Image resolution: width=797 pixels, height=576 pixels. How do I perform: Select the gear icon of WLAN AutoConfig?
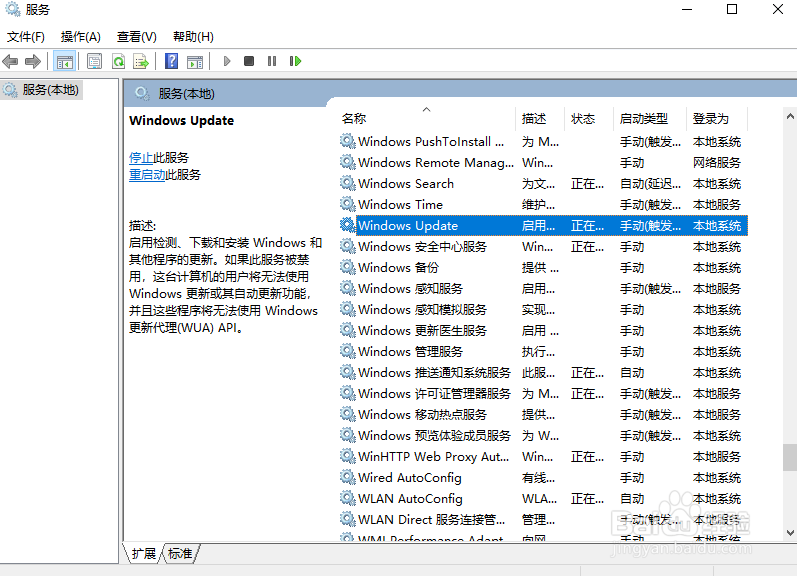click(348, 498)
